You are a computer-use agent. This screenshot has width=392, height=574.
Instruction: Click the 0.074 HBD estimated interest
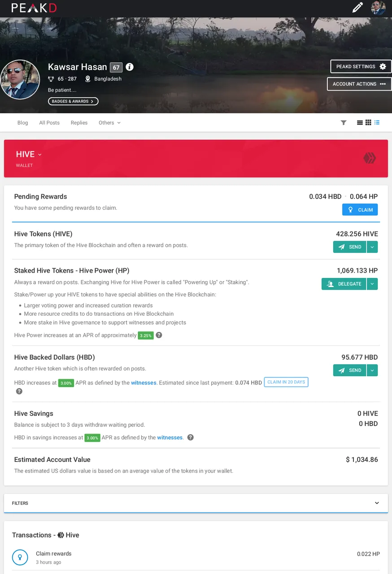tap(248, 383)
